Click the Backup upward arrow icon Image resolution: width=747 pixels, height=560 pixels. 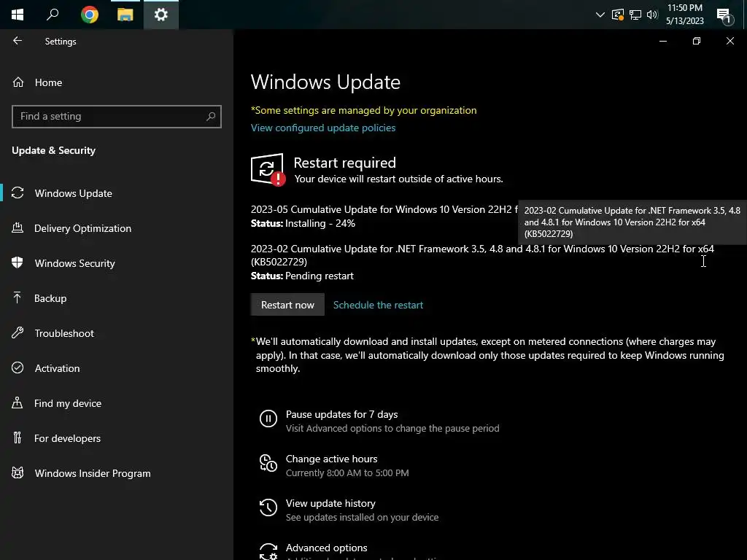click(18, 297)
